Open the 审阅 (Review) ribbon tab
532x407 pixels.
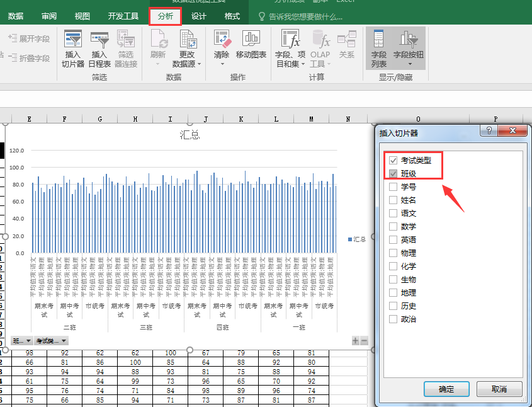[49, 16]
